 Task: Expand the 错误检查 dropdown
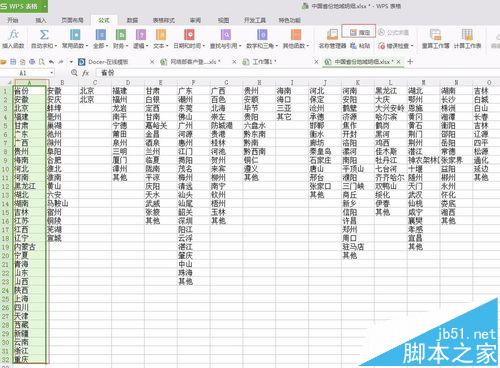point(412,46)
